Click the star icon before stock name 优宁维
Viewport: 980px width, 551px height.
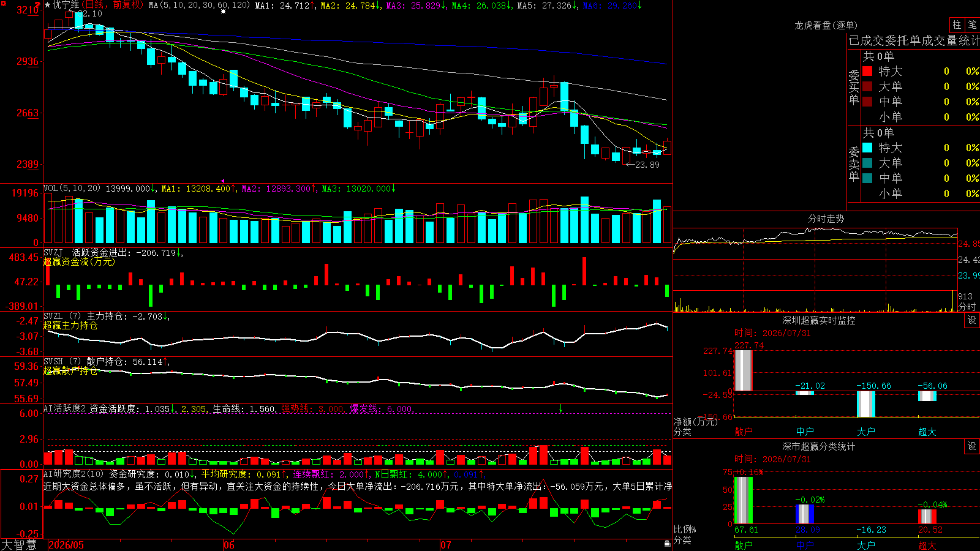(x=48, y=5)
